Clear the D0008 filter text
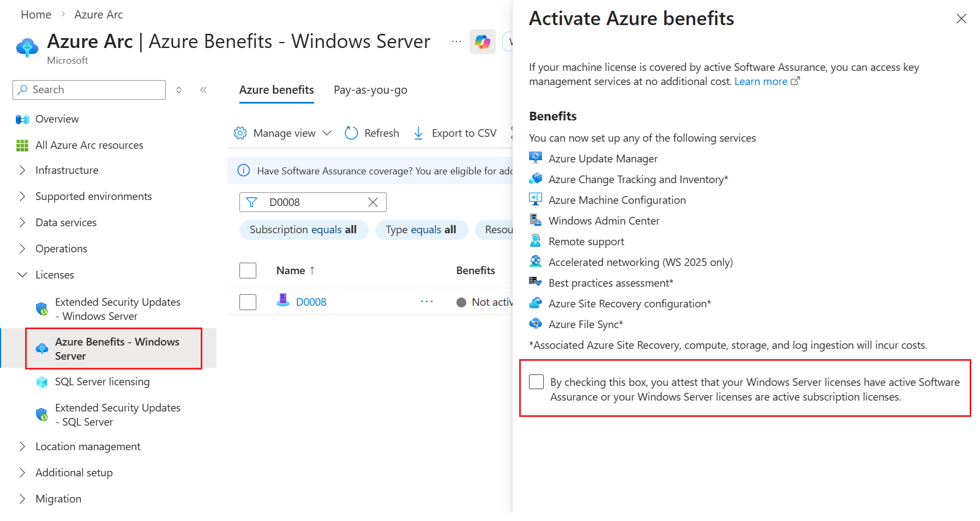The width and height of the screenshot is (980, 521). click(x=373, y=202)
